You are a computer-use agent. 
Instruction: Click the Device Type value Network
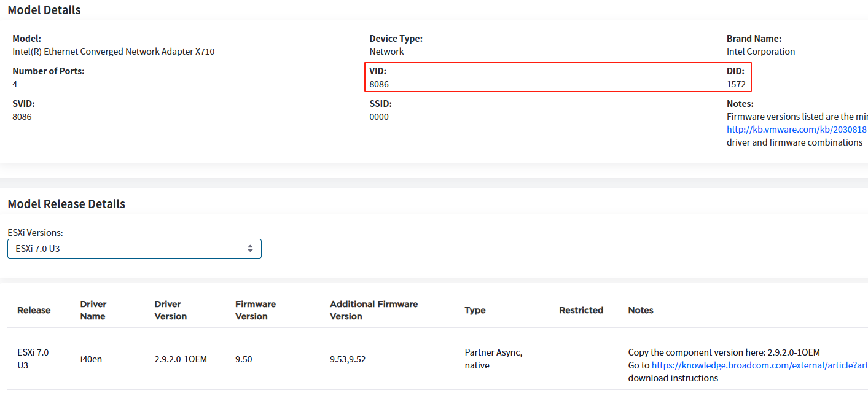(x=387, y=52)
